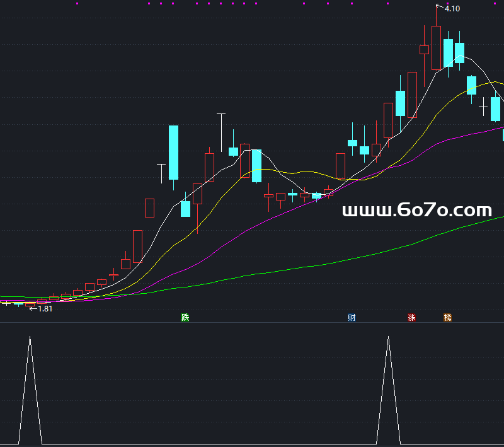Select the red hollow candle above the 跌 marker
This screenshot has height=447, width=504.
pyautogui.click(x=197, y=194)
